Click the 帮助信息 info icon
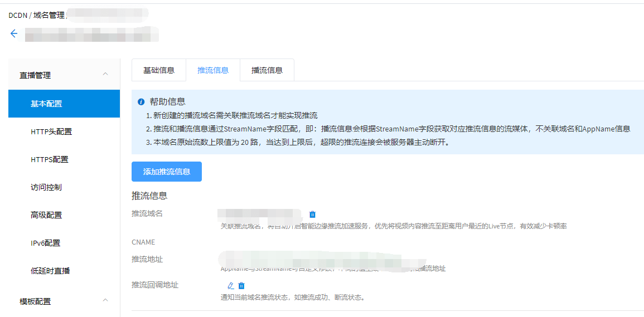The height and width of the screenshot is (317, 644). click(141, 102)
